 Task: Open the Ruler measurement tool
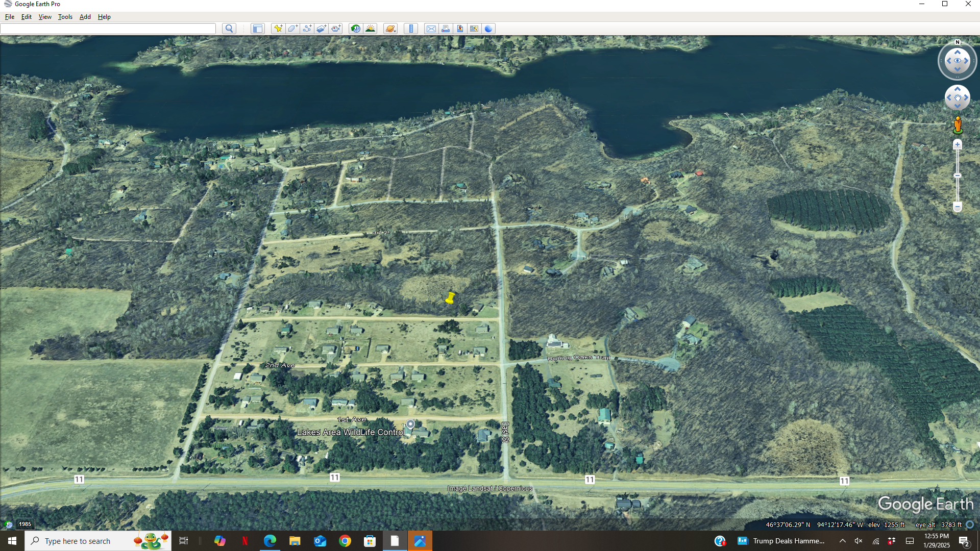[x=411, y=29]
